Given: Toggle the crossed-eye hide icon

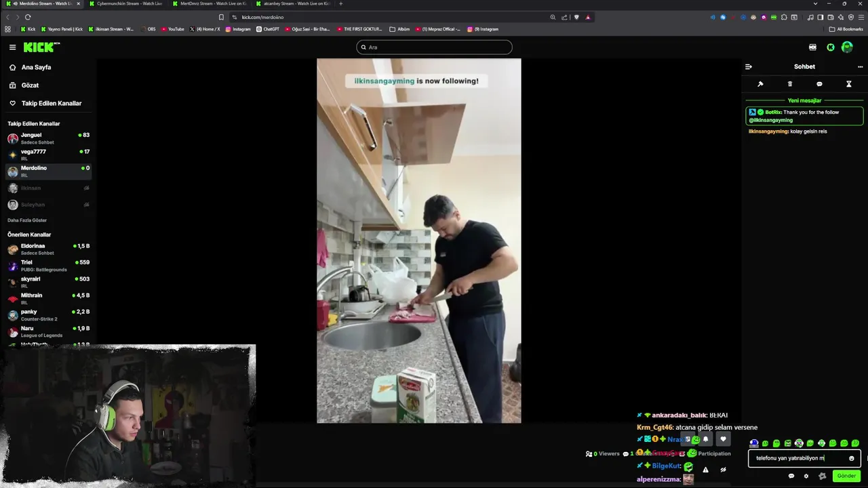Looking at the screenshot, I should (723, 470).
